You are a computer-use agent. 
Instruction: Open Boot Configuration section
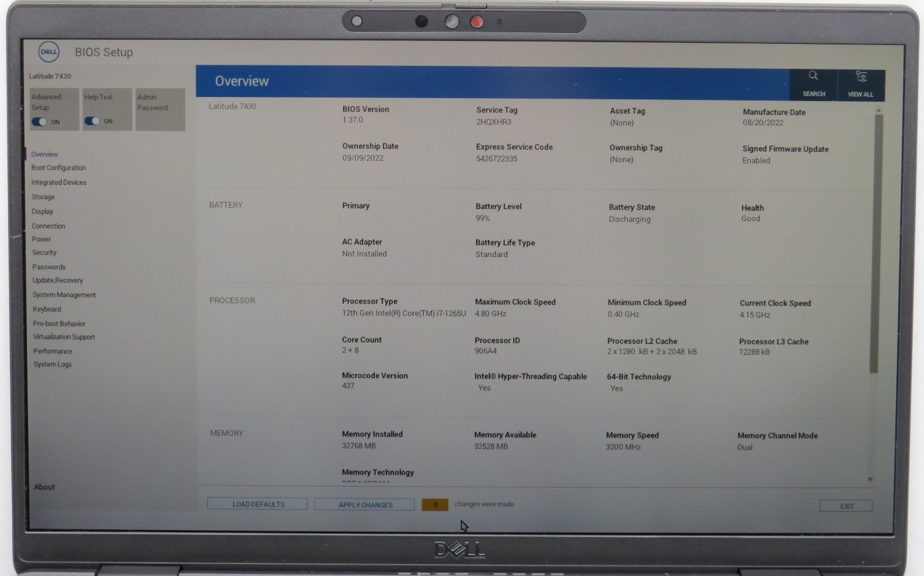[58, 168]
